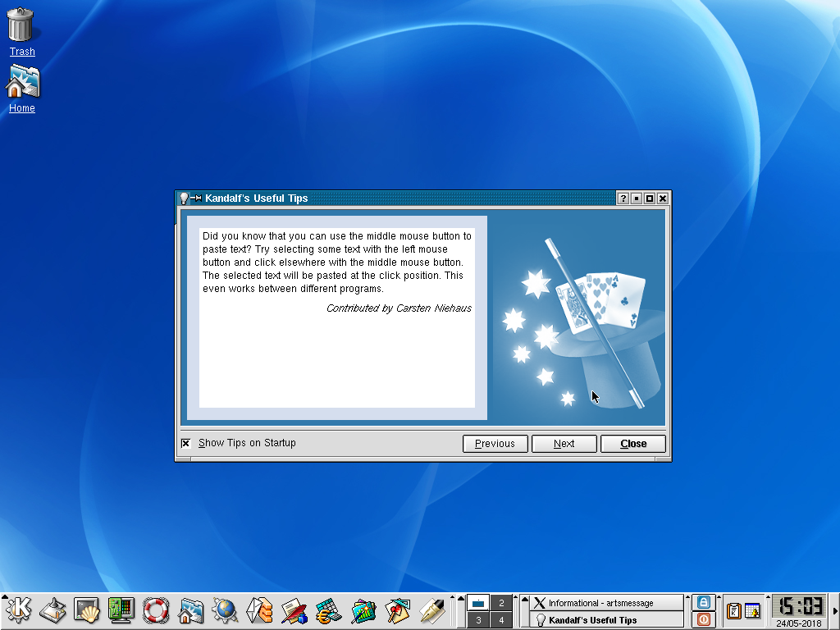
Task: Open the Help Center lifebuoy icon
Action: point(156,610)
